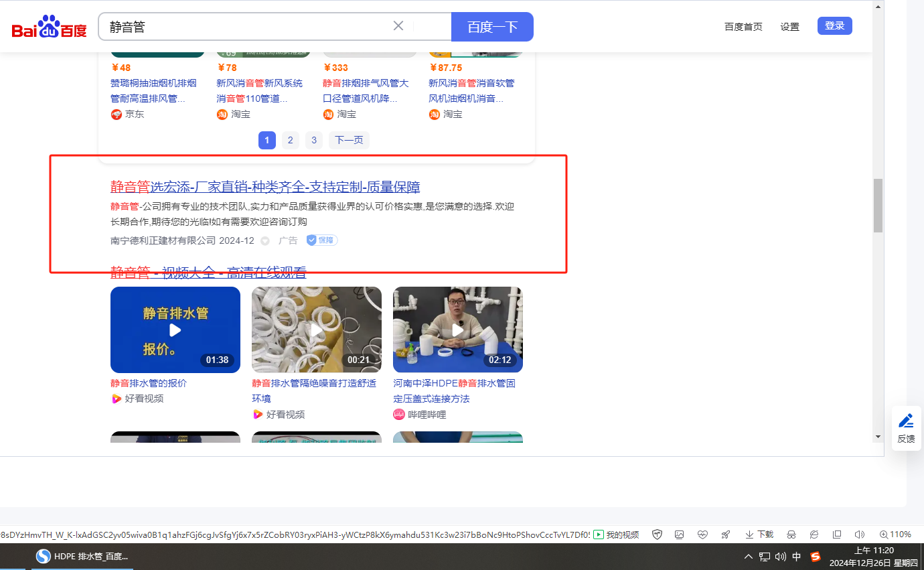The image size is (924, 570).
Task: Open the 静音排水管隔绝噪音 video title
Action: (x=314, y=391)
